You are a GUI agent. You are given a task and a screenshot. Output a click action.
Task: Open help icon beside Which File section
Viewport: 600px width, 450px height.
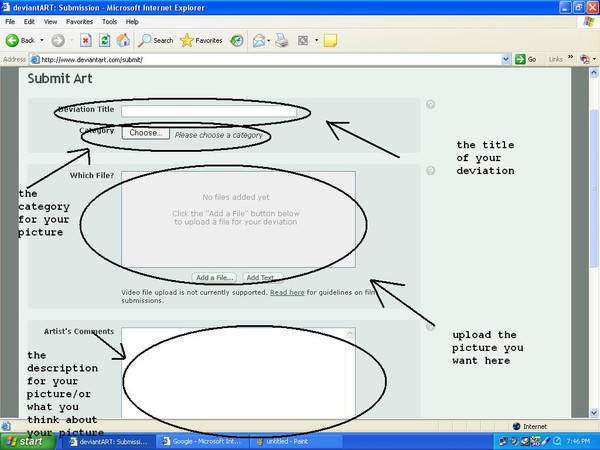pos(430,171)
